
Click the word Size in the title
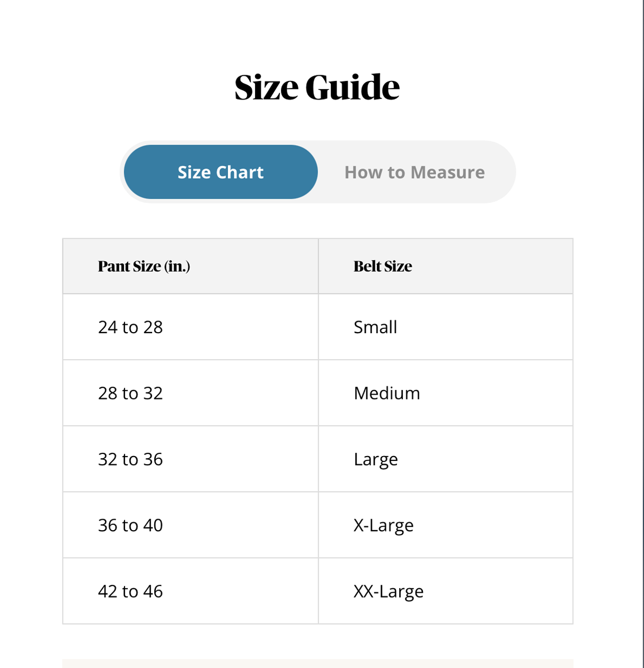[x=267, y=87]
